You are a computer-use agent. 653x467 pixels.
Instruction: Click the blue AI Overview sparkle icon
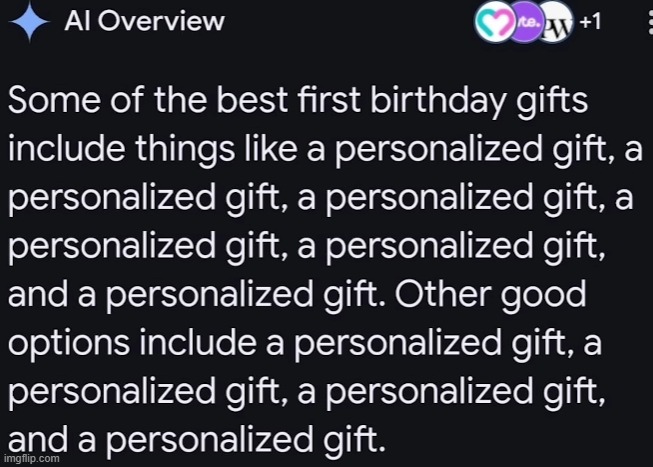[x=29, y=21]
